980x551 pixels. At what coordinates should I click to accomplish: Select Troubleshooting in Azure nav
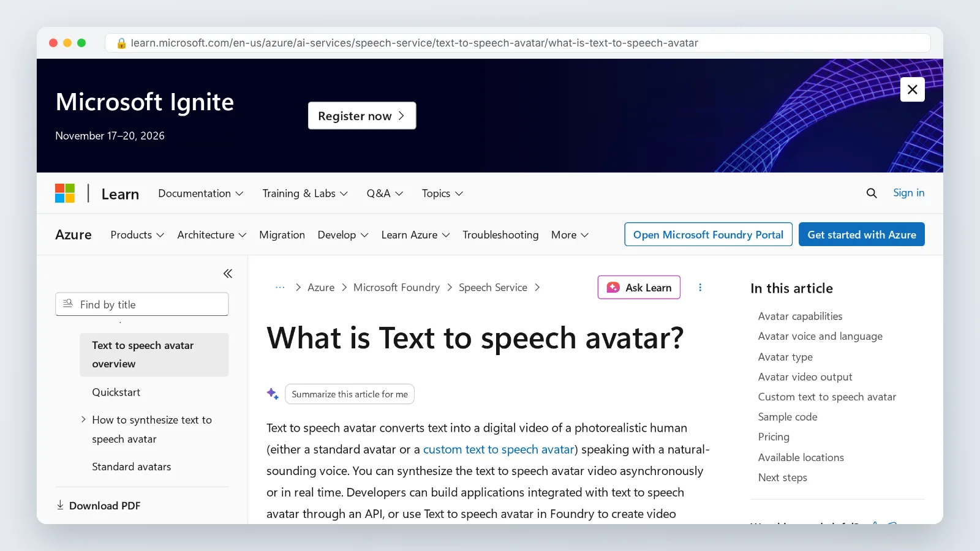click(500, 235)
